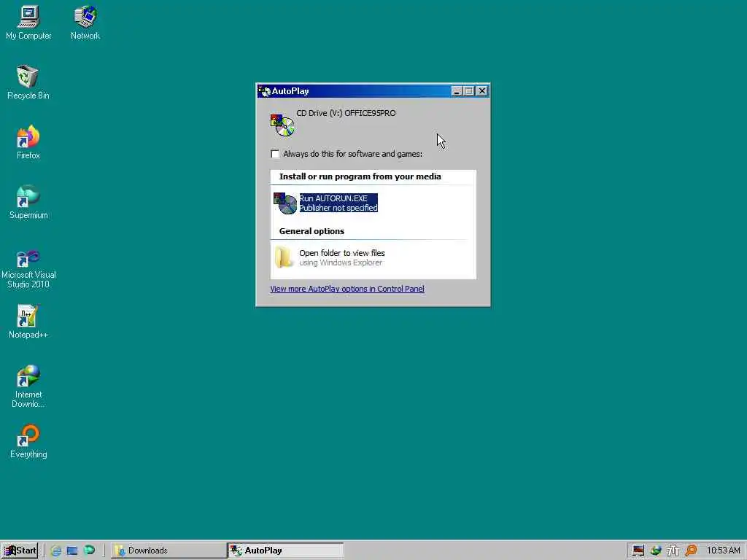Click the yellow folder icon in General options
Screen dimensions: 747x560
284,257
